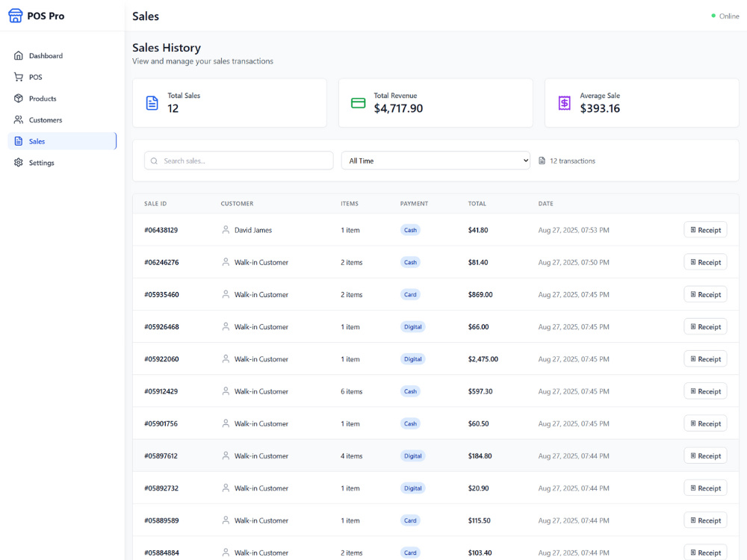The height and width of the screenshot is (560, 747).
Task: Click the customer icon in row #05897612
Action: pos(226,455)
